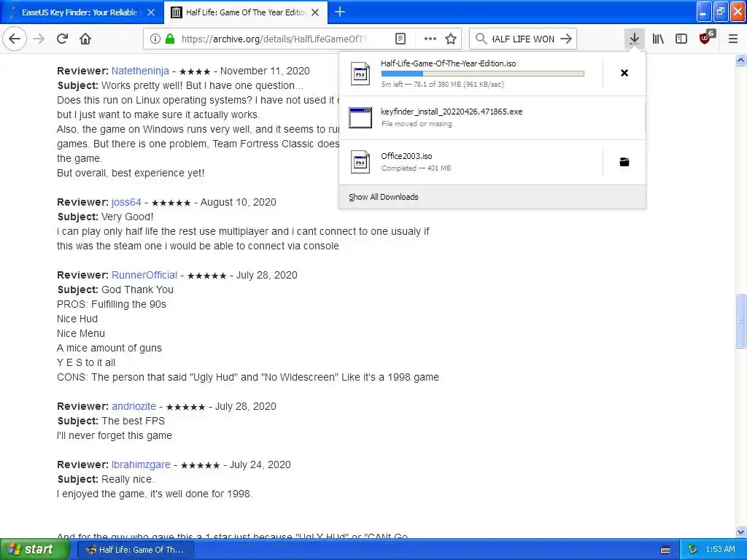Go back to the previous page
The width and height of the screenshot is (747, 560).
point(15,39)
